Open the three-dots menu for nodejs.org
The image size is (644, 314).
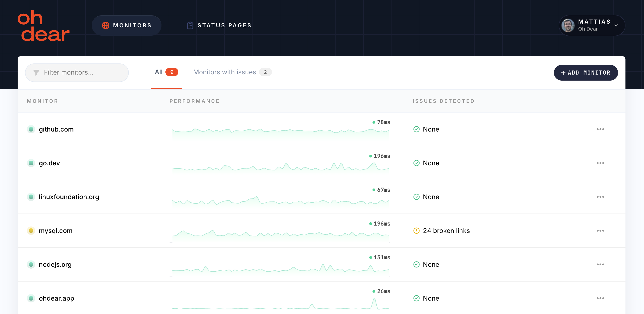[600, 264]
